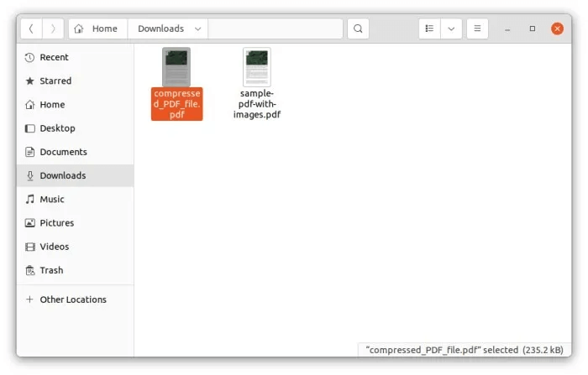The width and height of the screenshot is (588, 375).
Task: Open the Music folder entry
Action: (x=75, y=199)
